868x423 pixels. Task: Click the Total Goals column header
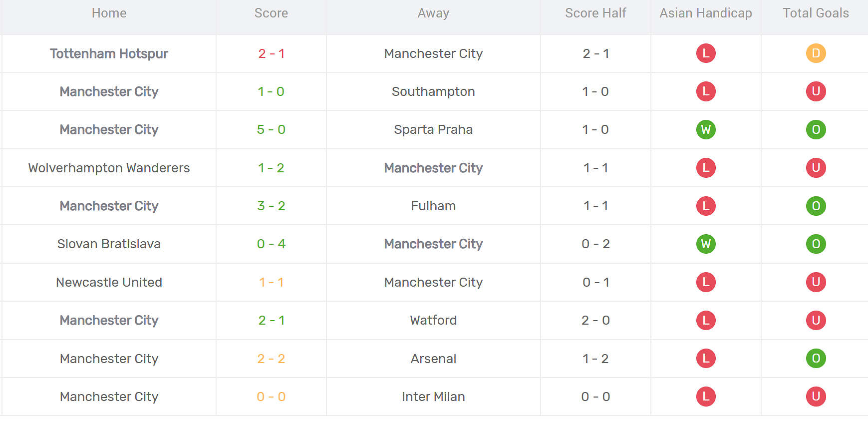pyautogui.click(x=816, y=13)
